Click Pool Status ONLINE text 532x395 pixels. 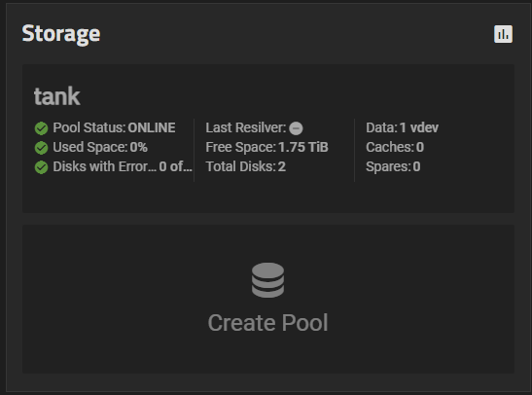(114, 127)
